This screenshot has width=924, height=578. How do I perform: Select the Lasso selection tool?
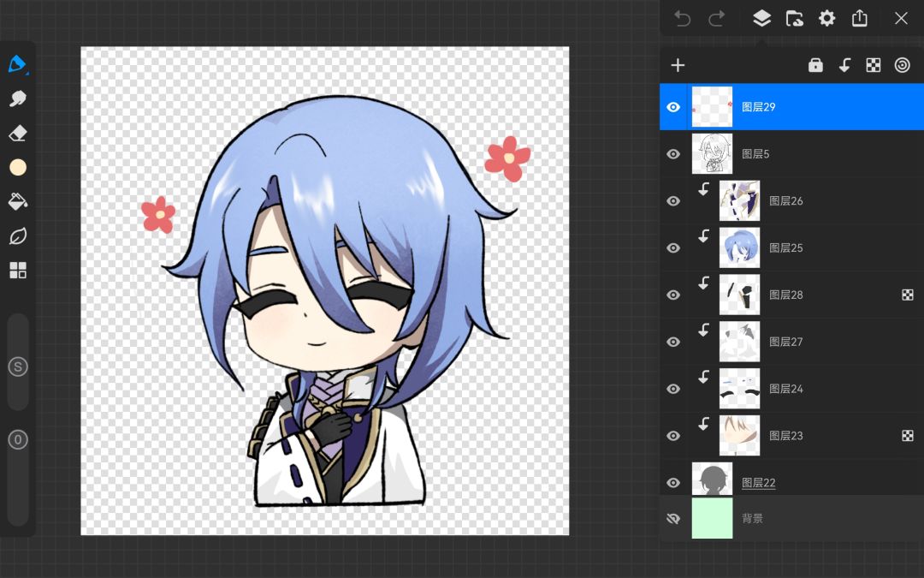pyautogui.click(x=18, y=236)
